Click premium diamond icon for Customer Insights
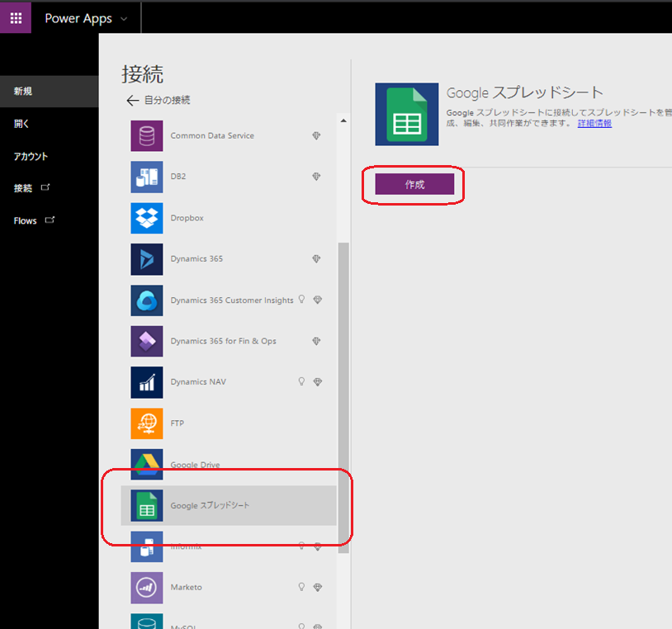The image size is (672, 629). 318,300
